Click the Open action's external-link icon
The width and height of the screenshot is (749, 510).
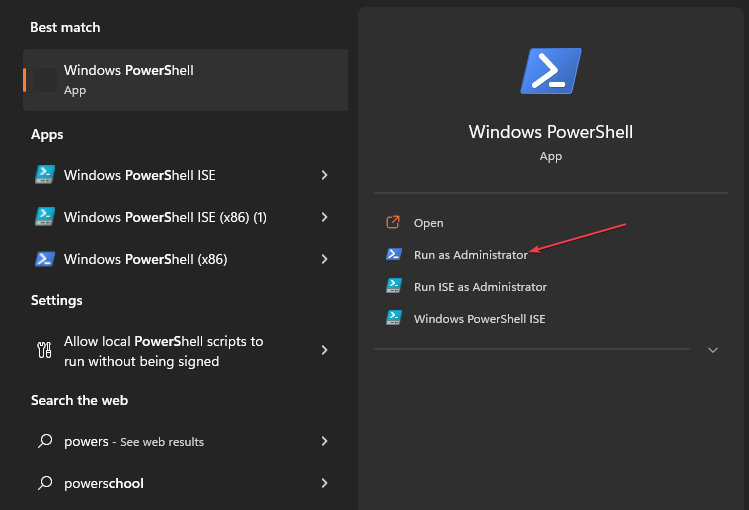pyautogui.click(x=394, y=223)
